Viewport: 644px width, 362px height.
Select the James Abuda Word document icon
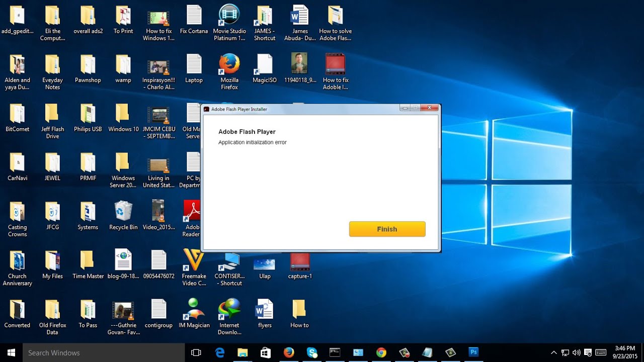[x=300, y=23]
